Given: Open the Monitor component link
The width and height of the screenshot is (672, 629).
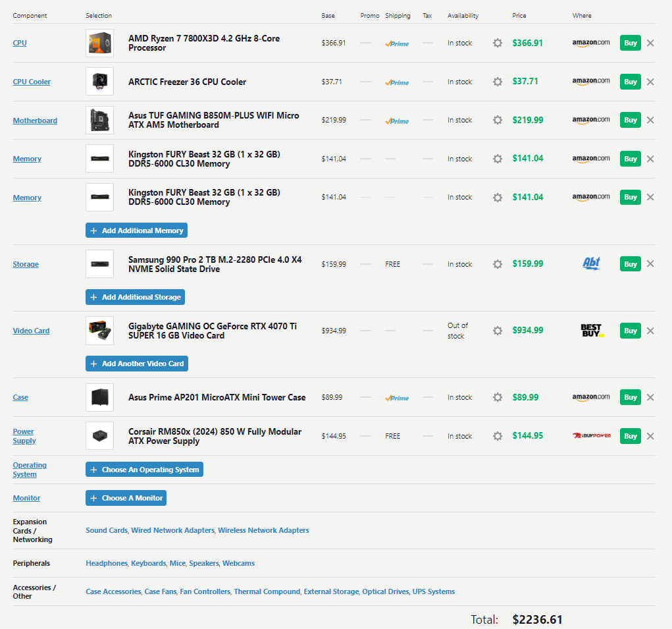Looking at the screenshot, I should [x=26, y=498].
